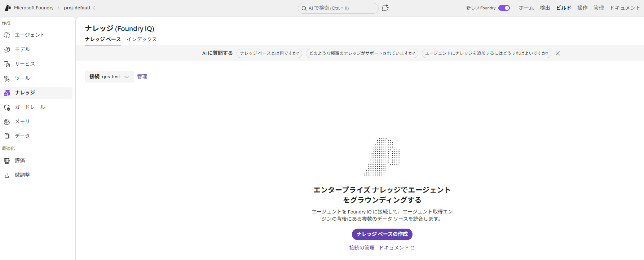Viewport: 644px width, 260px height.
Task: Select ビルド in top navigation
Action: [x=564, y=8]
